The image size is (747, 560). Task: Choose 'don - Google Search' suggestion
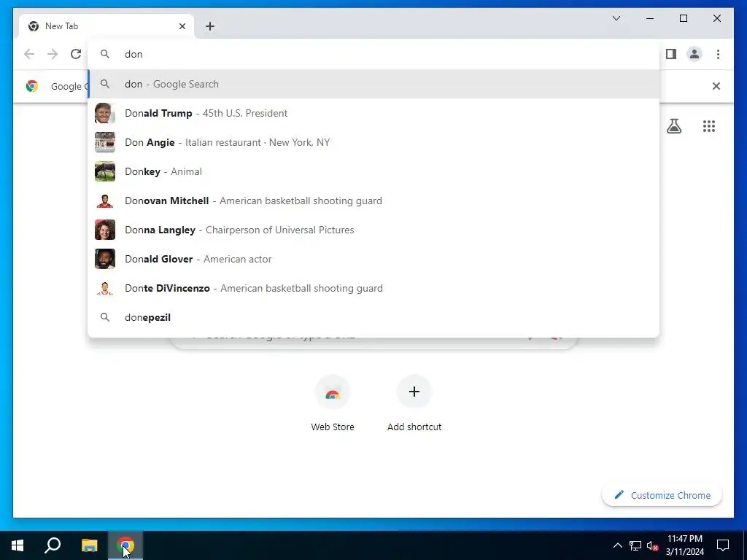pos(374,85)
